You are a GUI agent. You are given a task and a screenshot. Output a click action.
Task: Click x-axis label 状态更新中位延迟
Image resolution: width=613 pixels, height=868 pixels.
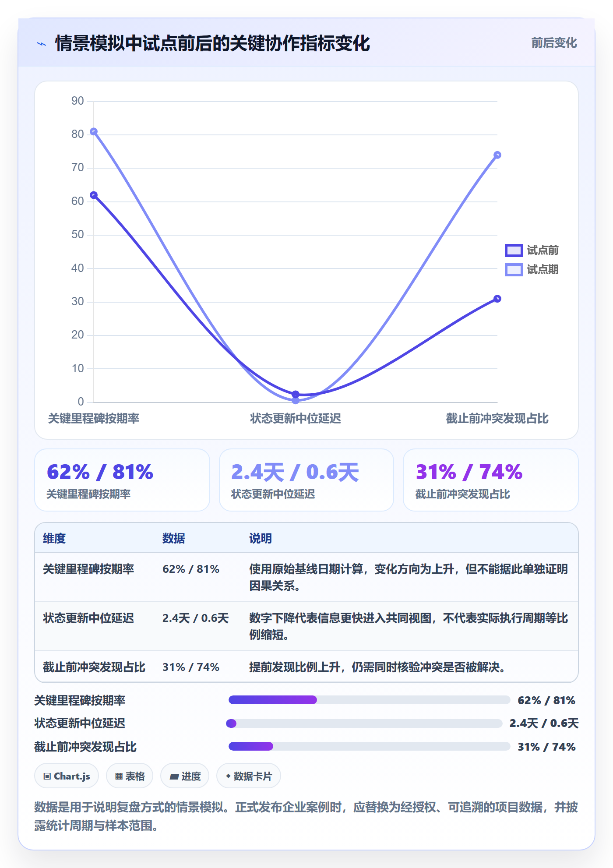coord(296,418)
